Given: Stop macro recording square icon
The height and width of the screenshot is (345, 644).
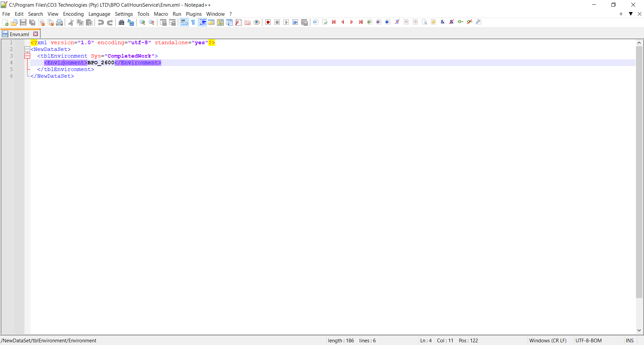Looking at the screenshot, I should 277,22.
